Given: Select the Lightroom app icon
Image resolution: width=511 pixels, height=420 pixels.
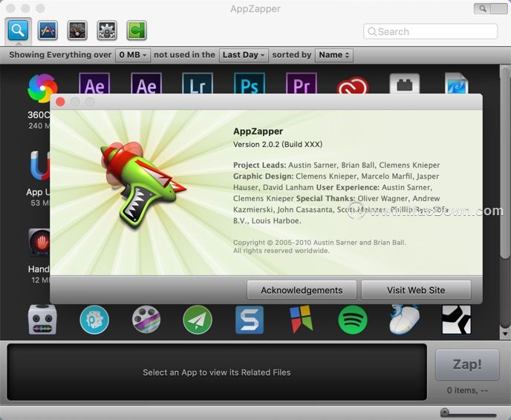Looking at the screenshot, I should click(x=198, y=83).
